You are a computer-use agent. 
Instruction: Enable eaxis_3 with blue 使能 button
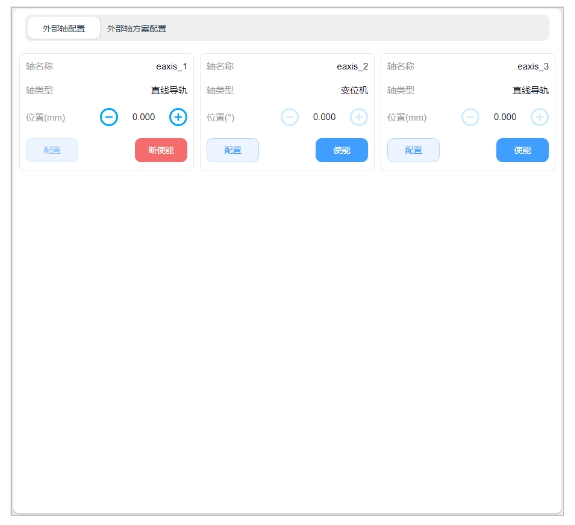click(523, 150)
